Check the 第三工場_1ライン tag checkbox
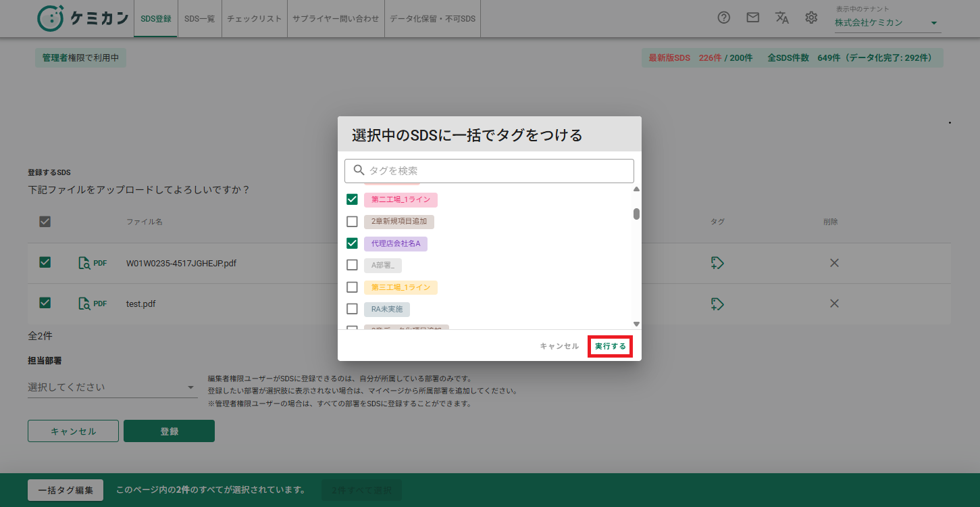980x507 pixels. (x=352, y=287)
